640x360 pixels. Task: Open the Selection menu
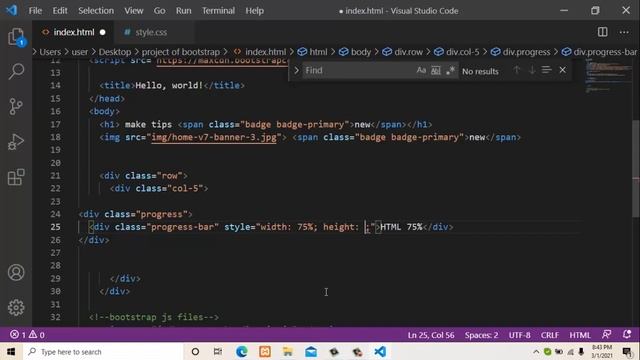coord(96,11)
